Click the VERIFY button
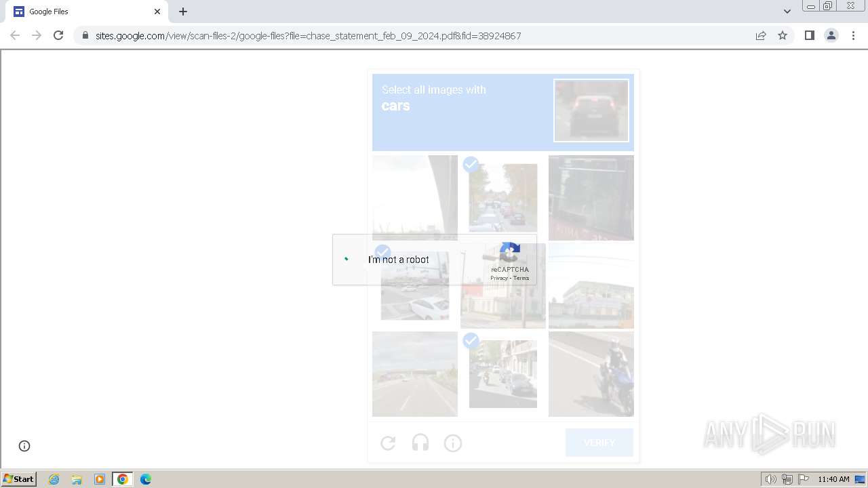Viewport: 868px width, 488px height. [599, 443]
